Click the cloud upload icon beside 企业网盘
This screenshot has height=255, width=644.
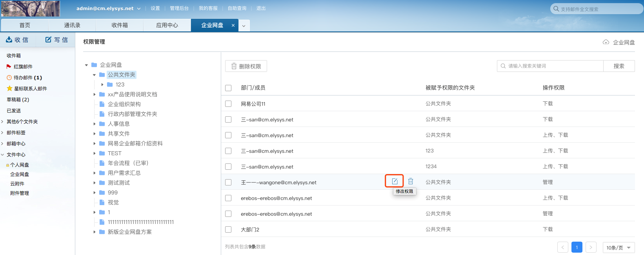pos(606,42)
